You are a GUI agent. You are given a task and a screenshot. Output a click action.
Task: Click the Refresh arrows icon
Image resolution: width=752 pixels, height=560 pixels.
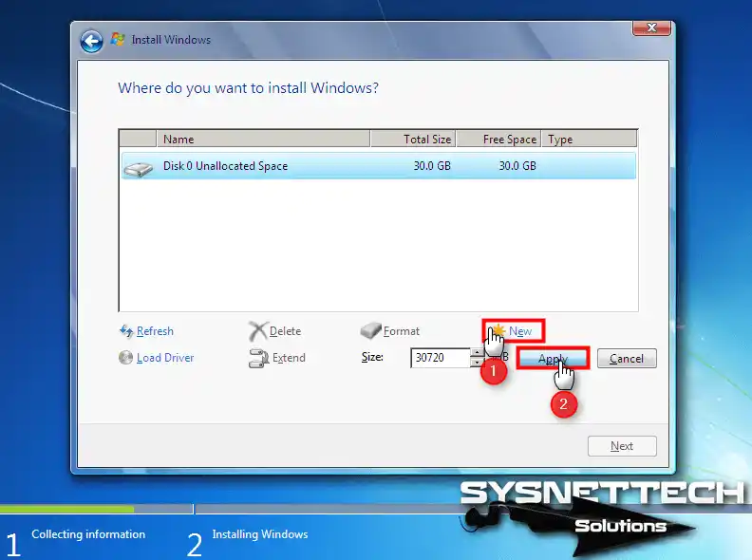tap(126, 331)
